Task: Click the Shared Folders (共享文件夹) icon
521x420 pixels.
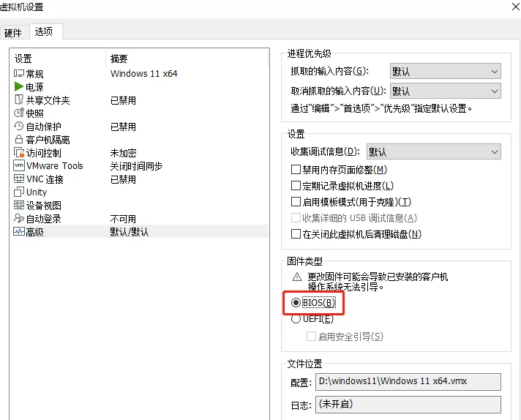Action: 19,100
